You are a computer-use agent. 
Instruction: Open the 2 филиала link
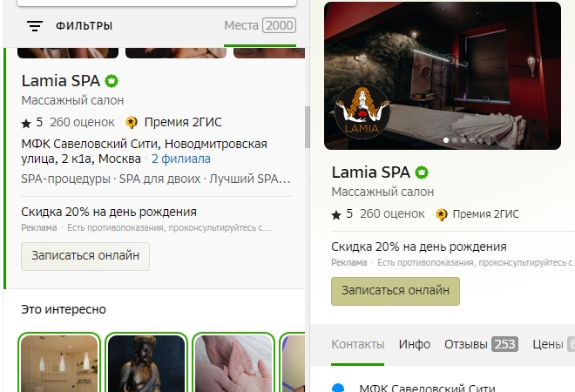[181, 159]
